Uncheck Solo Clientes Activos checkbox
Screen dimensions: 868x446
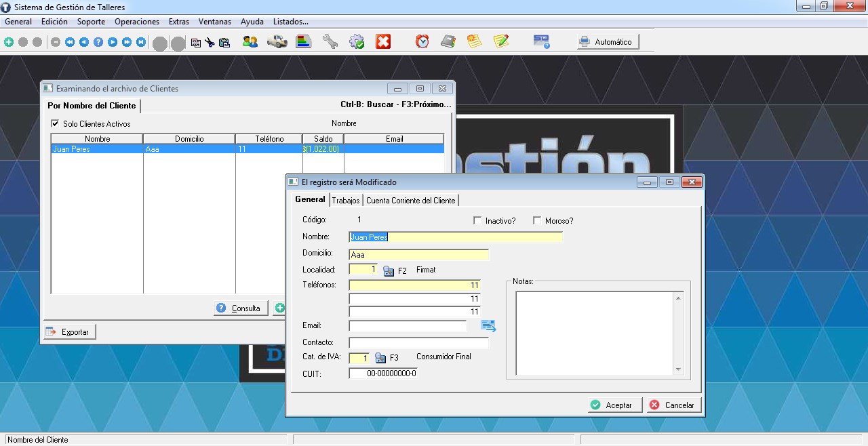tap(55, 124)
